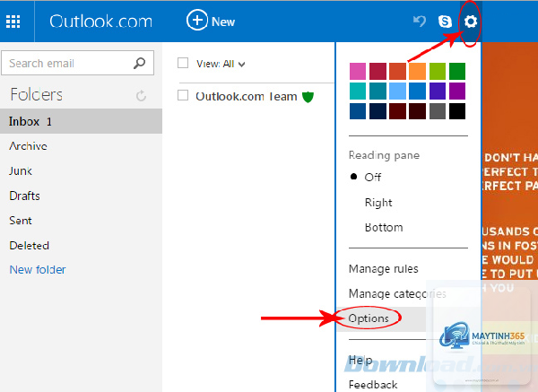Pick the dark blue theme color swatch

tap(358, 111)
